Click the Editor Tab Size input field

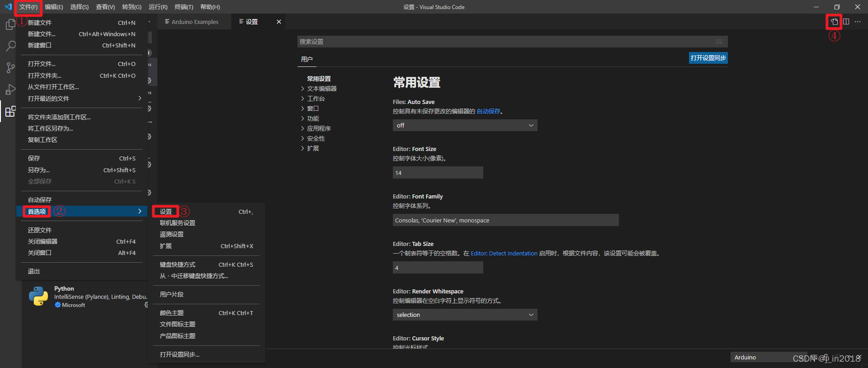(438, 268)
